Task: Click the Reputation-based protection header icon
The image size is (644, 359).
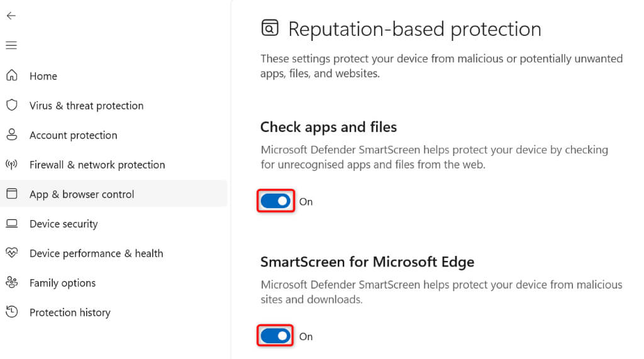Action: coord(269,29)
